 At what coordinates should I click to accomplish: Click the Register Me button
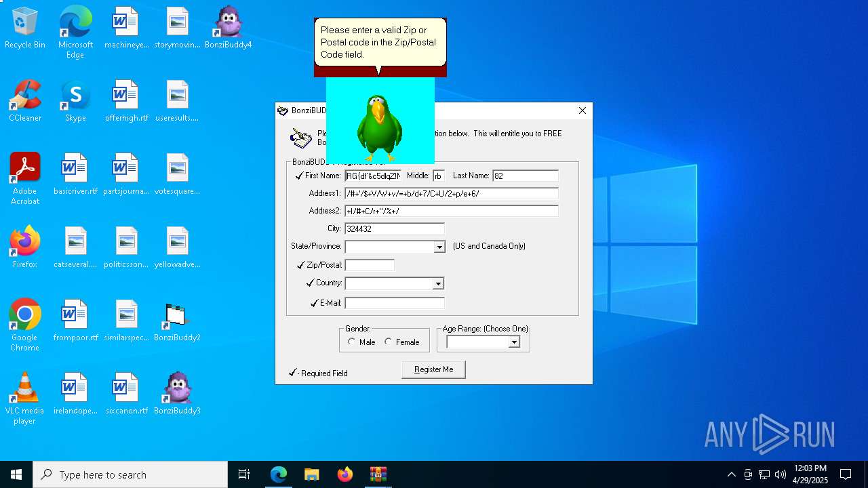(433, 369)
